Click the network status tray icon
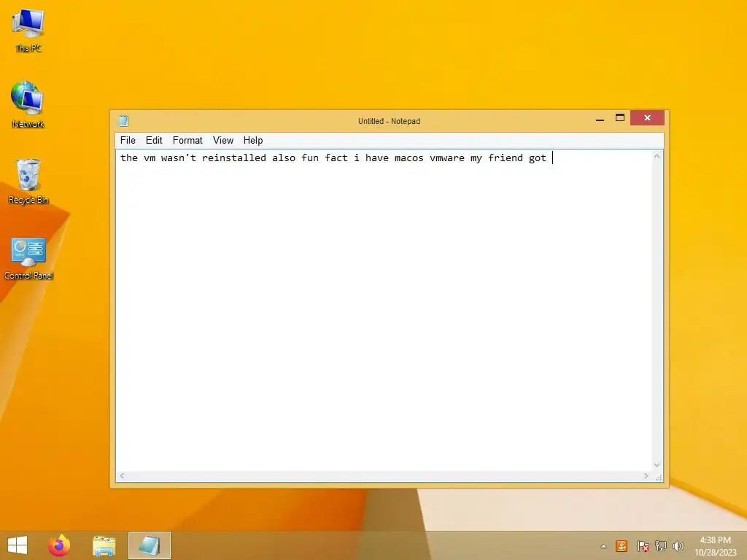Screen dimensions: 747x560 tap(660, 546)
